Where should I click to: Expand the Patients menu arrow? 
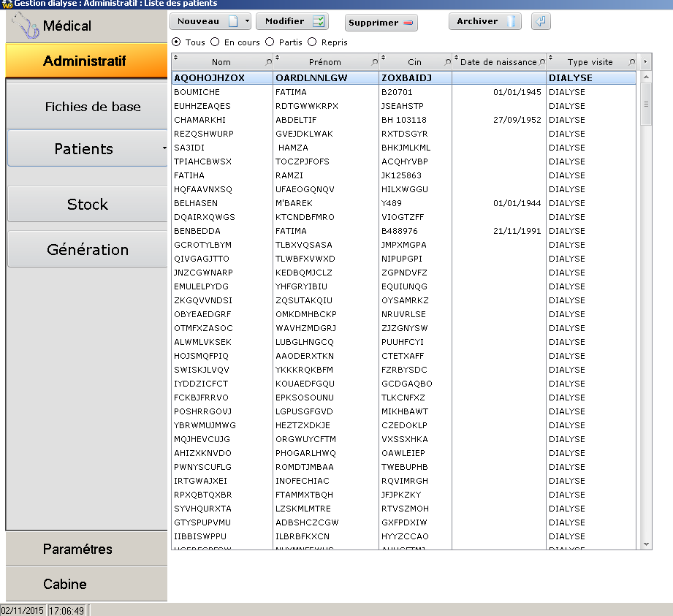coord(164,149)
